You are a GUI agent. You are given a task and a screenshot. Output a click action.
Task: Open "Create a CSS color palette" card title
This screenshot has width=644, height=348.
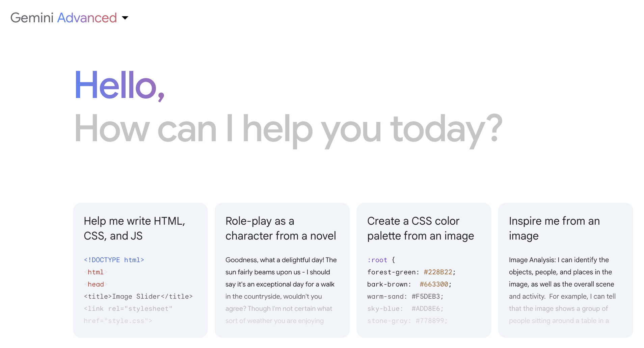click(420, 228)
